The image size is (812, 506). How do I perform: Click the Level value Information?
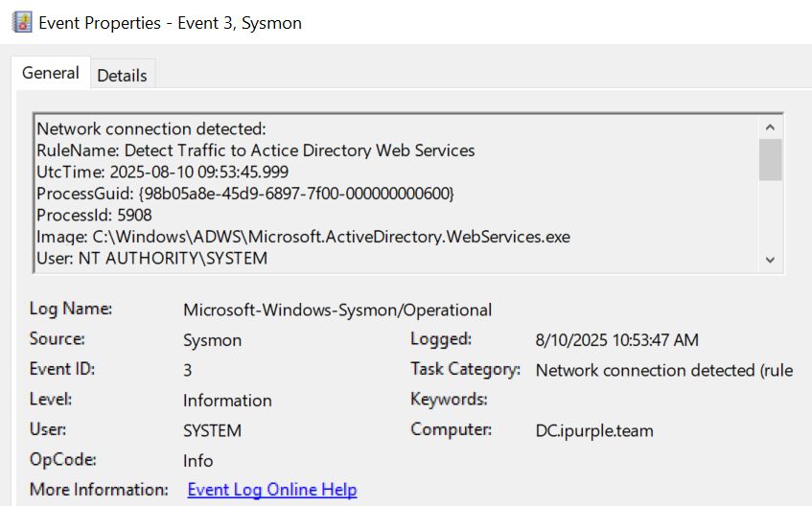(x=227, y=401)
